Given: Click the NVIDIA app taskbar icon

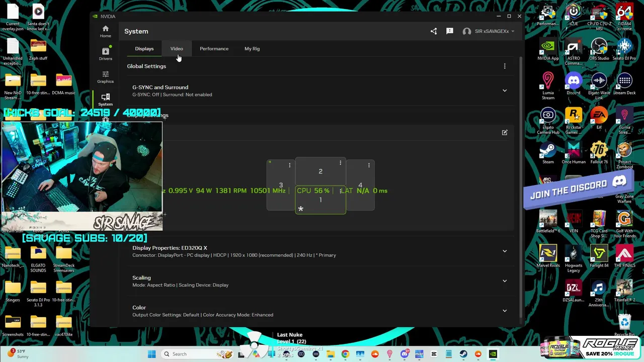Looking at the screenshot, I should [x=493, y=354].
